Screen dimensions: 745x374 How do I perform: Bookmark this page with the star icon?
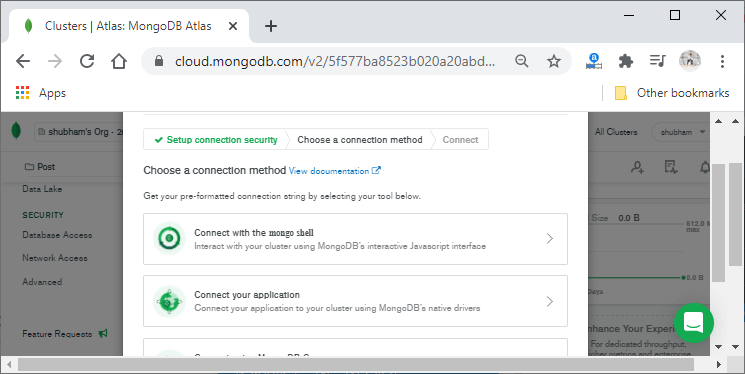pyautogui.click(x=554, y=61)
